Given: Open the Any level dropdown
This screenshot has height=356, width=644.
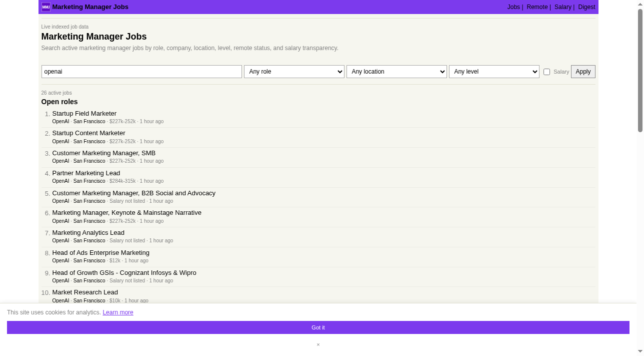Looking at the screenshot, I should coord(494,72).
